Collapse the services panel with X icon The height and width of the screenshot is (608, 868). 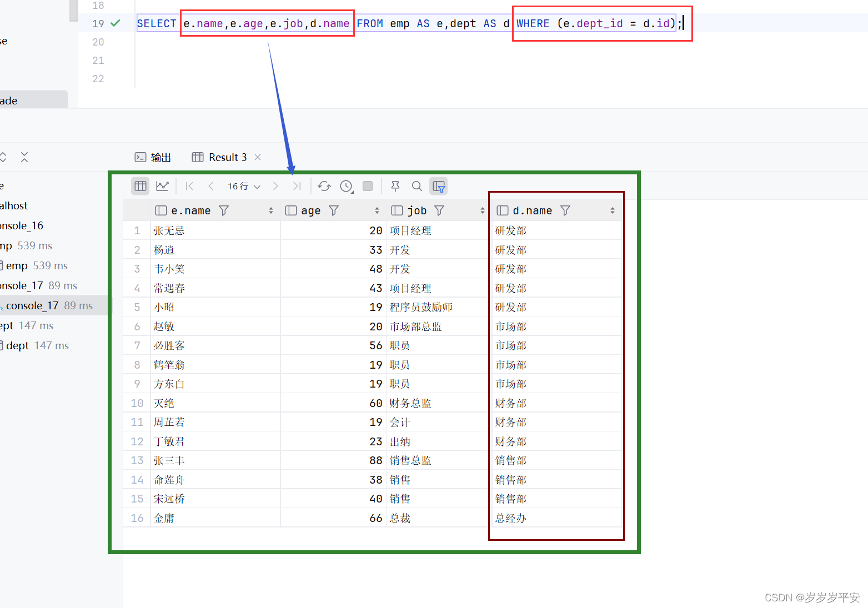pyautogui.click(x=24, y=157)
